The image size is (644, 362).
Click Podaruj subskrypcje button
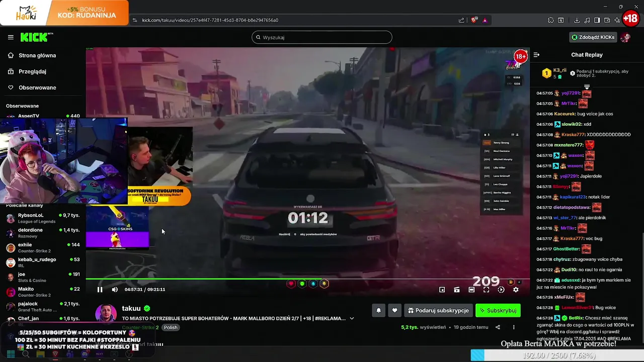click(438, 311)
